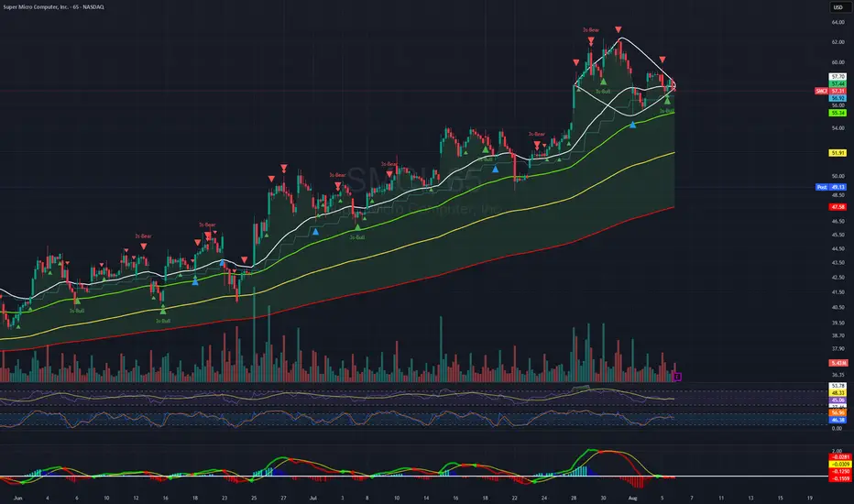This screenshot has height=504, width=854.
Task: Click the red SMCI last price tag
Action: (x=830, y=91)
